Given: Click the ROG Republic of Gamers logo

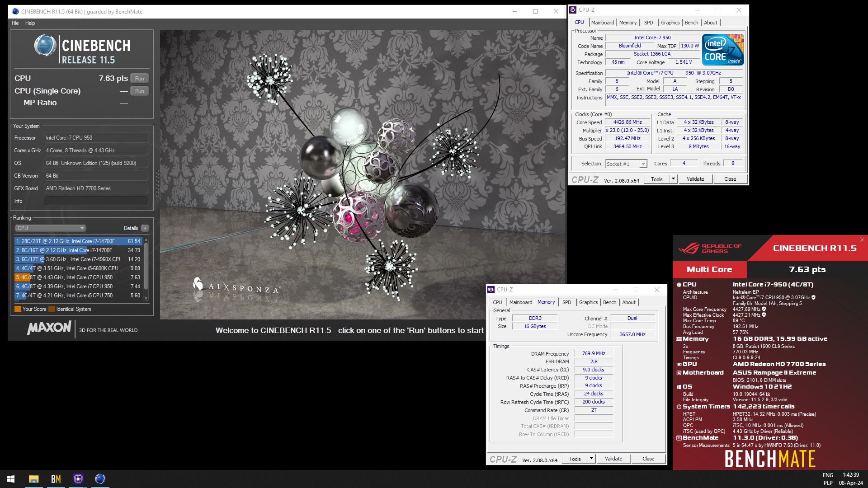Looking at the screenshot, I should point(710,248).
